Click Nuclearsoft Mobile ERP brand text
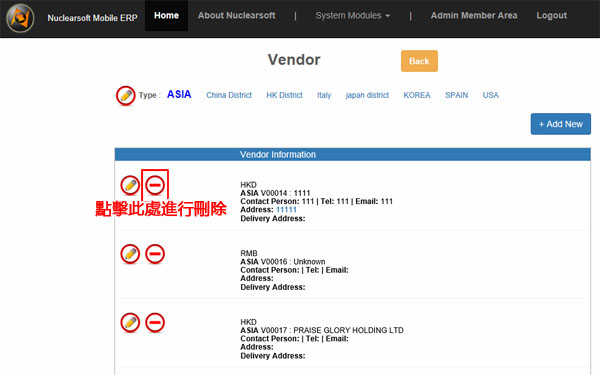 [x=92, y=18]
